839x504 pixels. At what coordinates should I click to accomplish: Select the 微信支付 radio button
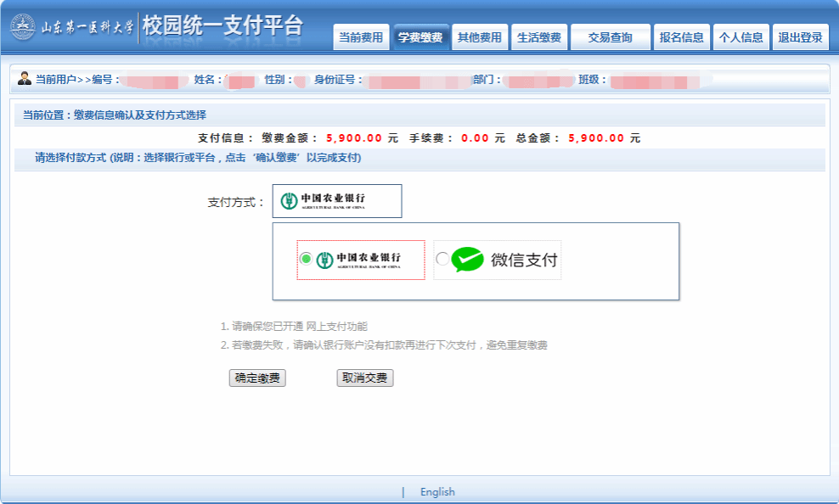coord(442,259)
